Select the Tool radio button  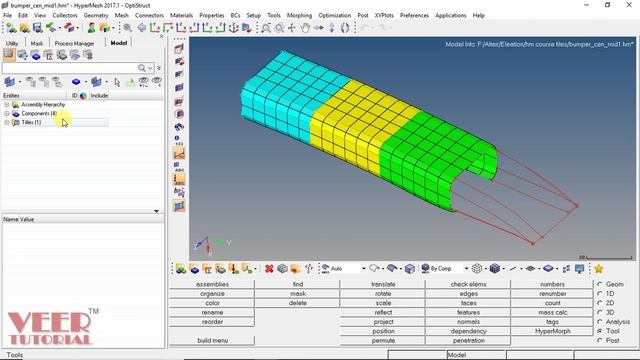[x=600, y=331]
